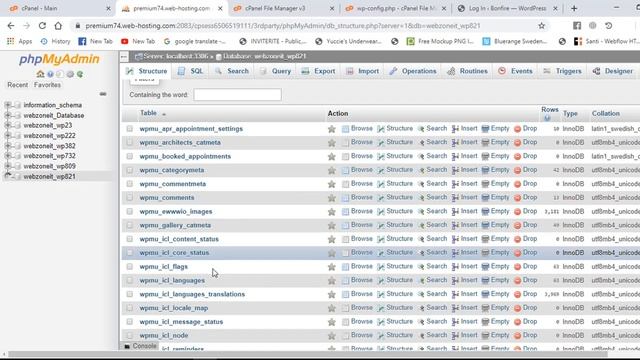Star the wpmu_apr_appointment_settings table as favorite

point(331,129)
